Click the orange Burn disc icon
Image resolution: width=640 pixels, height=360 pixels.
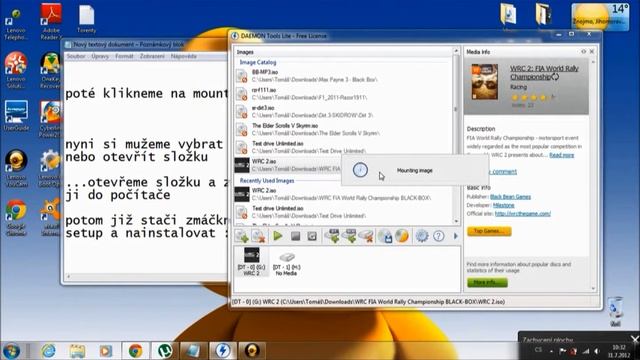tap(402, 236)
